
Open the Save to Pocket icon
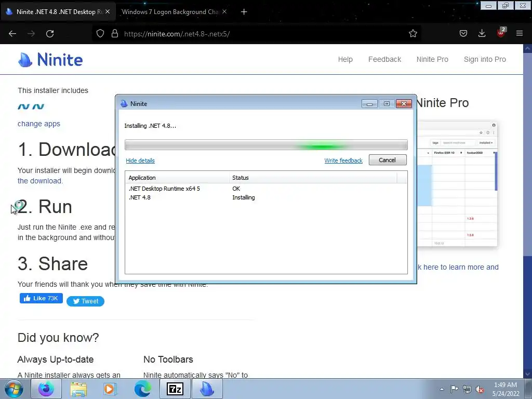tap(463, 34)
